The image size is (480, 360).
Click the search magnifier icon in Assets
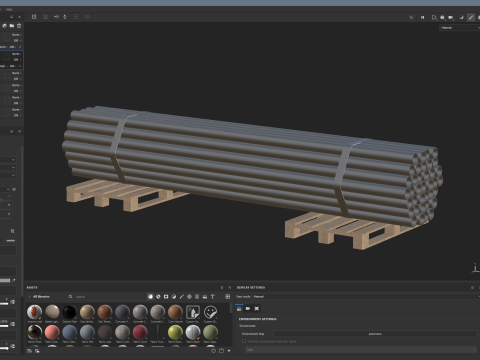point(70,296)
